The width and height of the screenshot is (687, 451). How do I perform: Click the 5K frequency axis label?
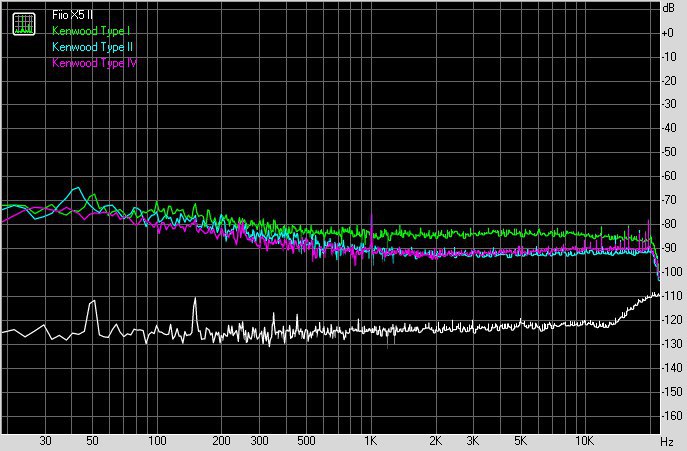(520, 441)
